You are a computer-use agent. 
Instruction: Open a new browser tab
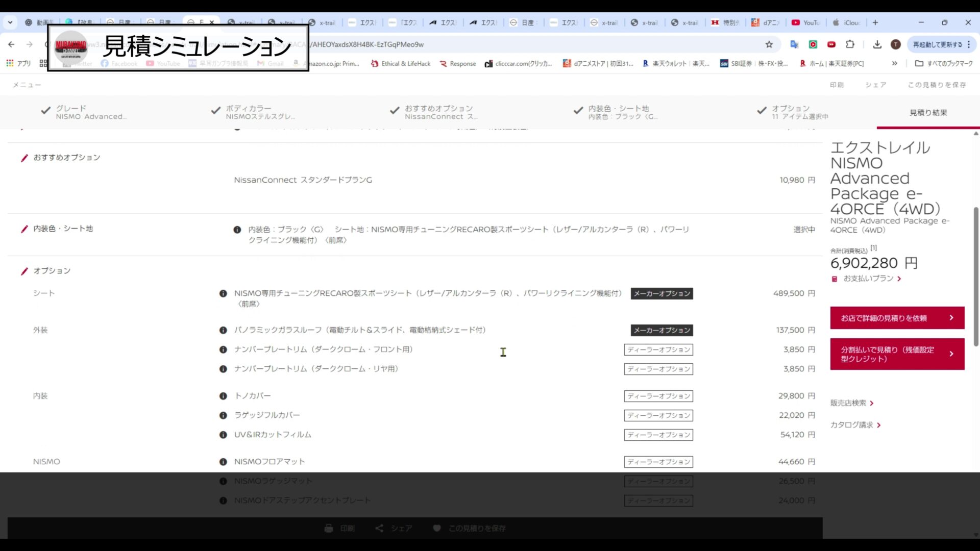click(875, 22)
